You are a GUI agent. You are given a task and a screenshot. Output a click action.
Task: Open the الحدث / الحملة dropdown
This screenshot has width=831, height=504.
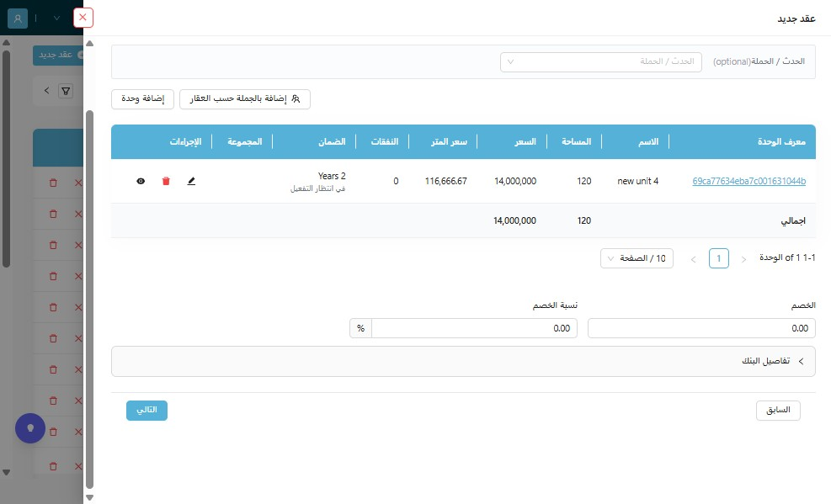pyautogui.click(x=601, y=62)
